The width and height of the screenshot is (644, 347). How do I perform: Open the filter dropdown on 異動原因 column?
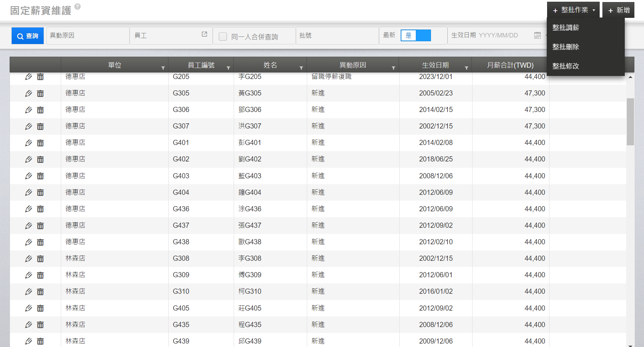(x=393, y=68)
